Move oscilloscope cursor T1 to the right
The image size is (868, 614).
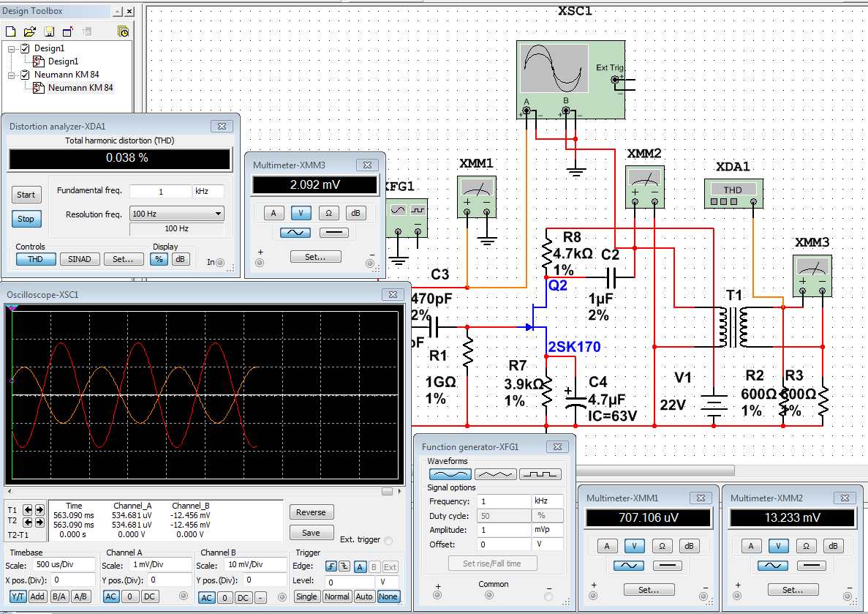point(39,509)
